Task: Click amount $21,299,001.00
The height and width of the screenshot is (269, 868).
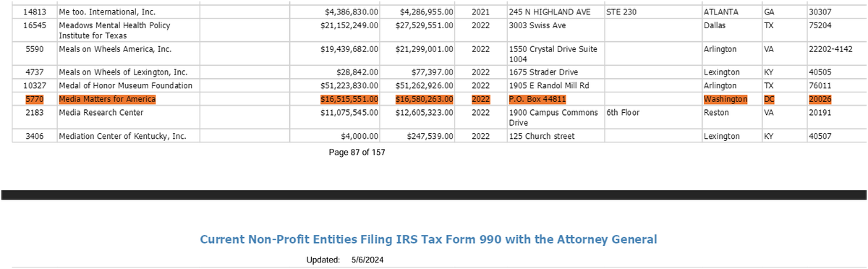Action: (x=425, y=49)
